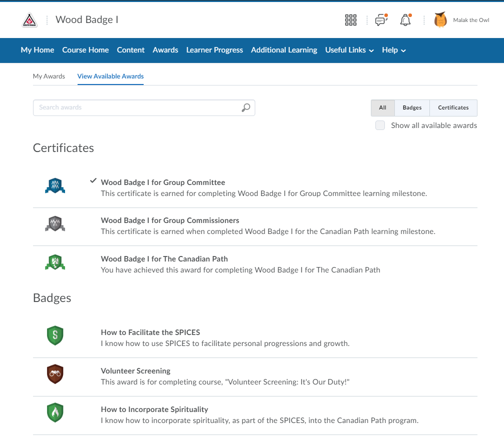Go to My Home in navbar
The image size is (504, 438).
click(37, 50)
